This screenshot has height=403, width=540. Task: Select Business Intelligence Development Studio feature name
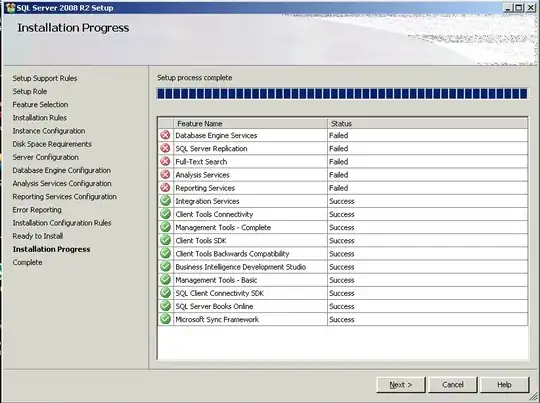click(241, 267)
